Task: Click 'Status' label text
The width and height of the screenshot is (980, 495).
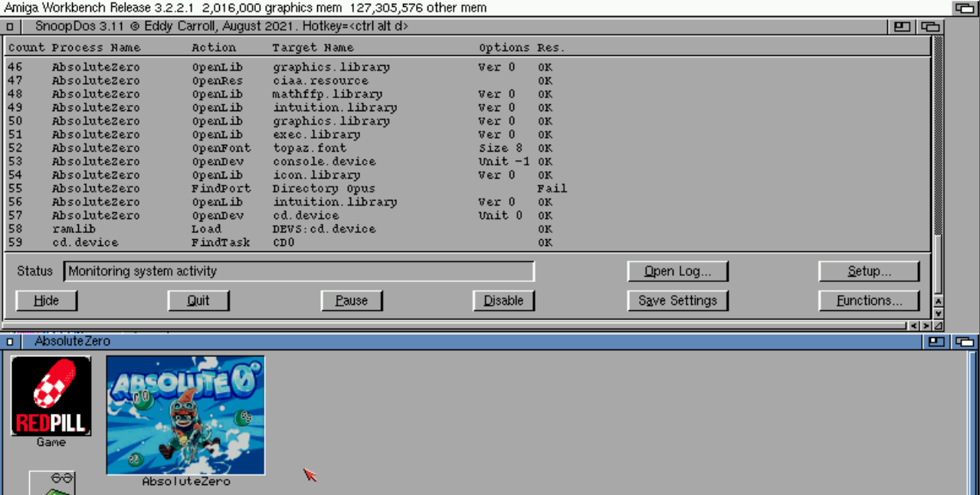Action: point(34,271)
